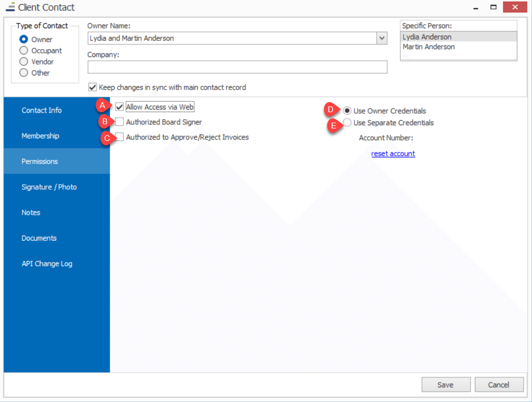Go to Signature / Photo tab
Image resolution: width=532 pixels, height=402 pixels.
click(57, 187)
